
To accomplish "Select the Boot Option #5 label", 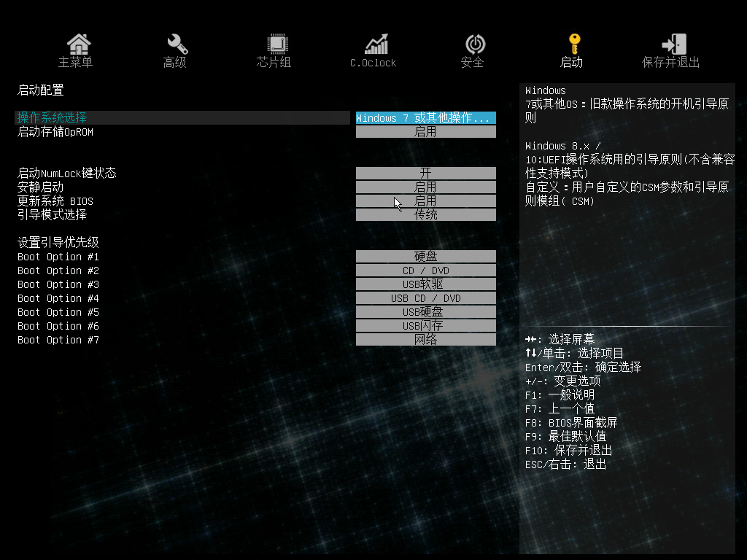I will click(x=58, y=312).
